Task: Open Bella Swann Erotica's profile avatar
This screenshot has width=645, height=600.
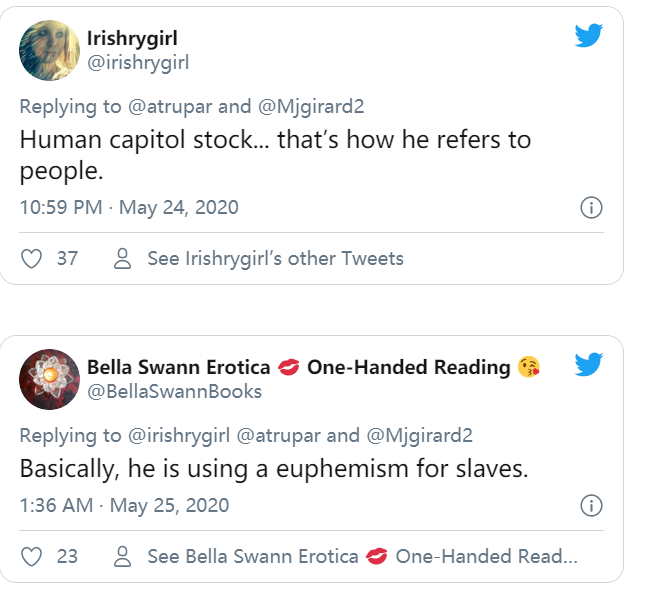Action: (49, 379)
